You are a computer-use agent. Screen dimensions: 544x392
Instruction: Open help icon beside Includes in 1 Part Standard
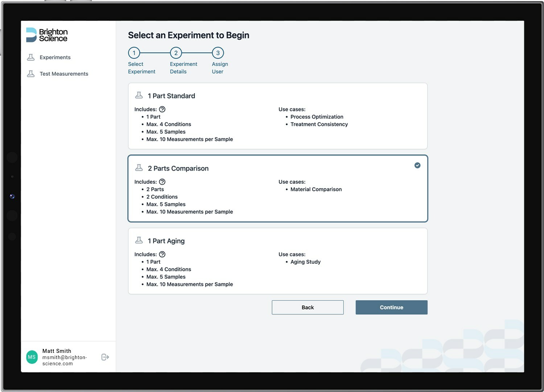162,109
